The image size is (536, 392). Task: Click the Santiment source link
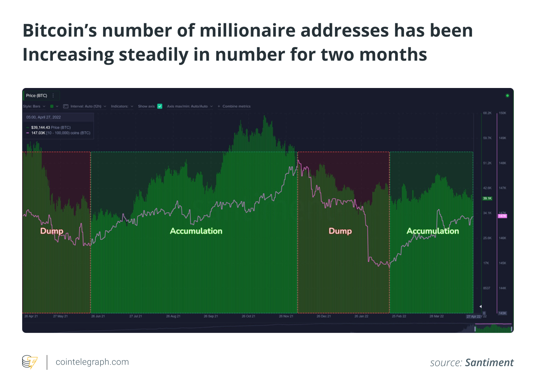[x=489, y=362]
